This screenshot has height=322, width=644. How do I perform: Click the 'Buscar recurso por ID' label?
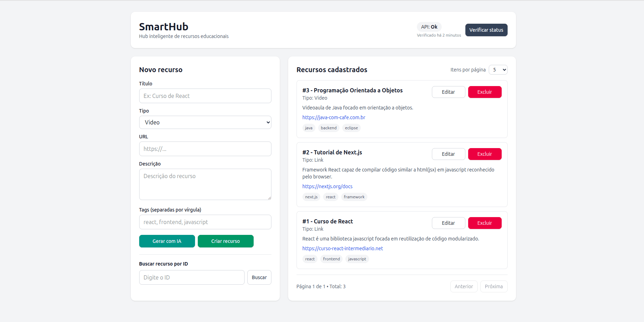click(x=163, y=264)
